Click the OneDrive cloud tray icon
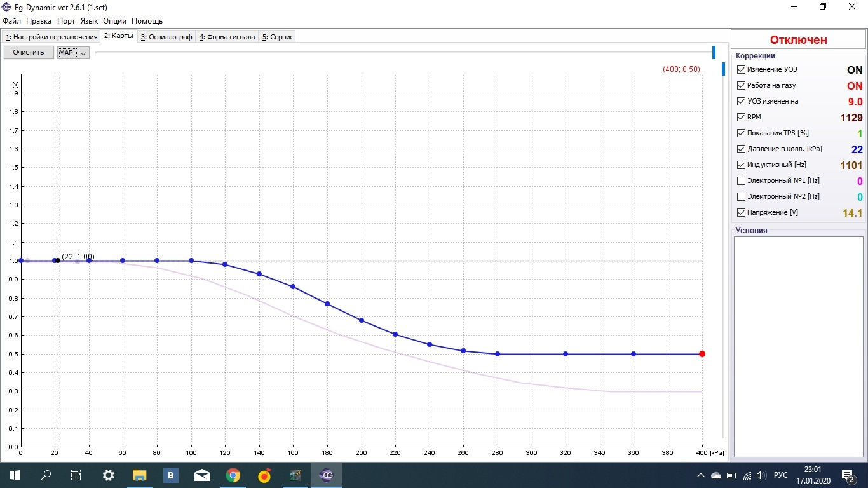The width and height of the screenshot is (868, 488). tap(716, 475)
